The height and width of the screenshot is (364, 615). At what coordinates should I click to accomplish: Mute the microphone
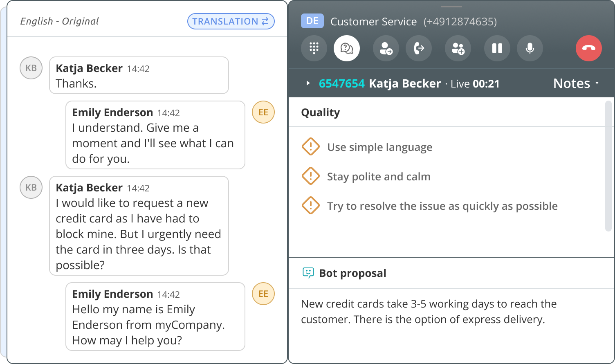click(530, 48)
